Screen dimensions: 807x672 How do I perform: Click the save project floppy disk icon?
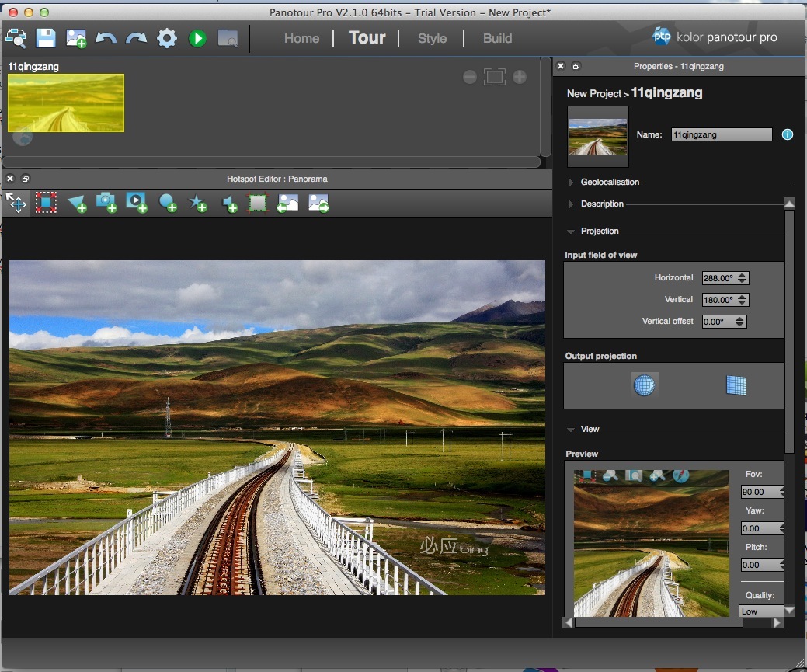(46, 38)
